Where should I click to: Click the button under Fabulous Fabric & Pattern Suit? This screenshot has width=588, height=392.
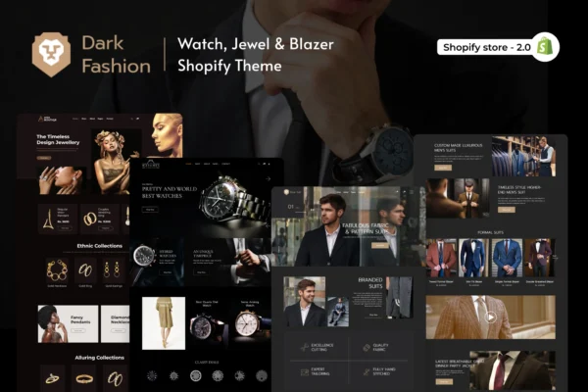tap(379, 245)
